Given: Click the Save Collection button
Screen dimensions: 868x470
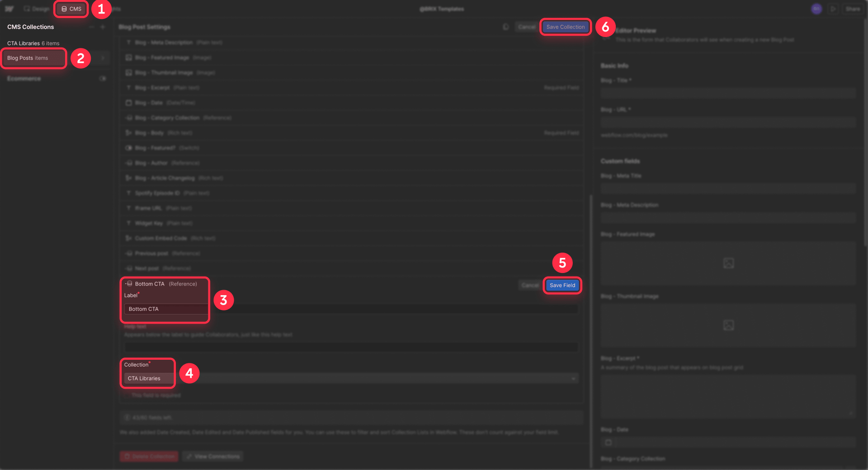Looking at the screenshot, I should (565, 27).
